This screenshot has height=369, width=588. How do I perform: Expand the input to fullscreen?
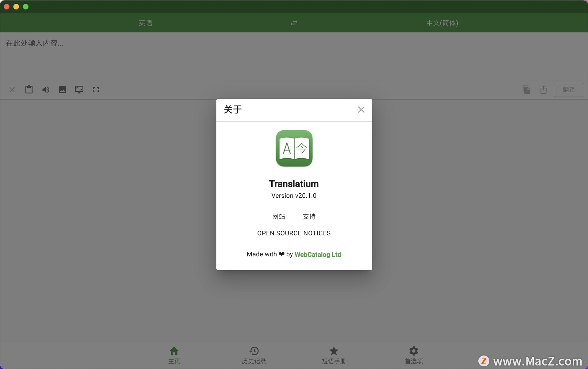[96, 89]
